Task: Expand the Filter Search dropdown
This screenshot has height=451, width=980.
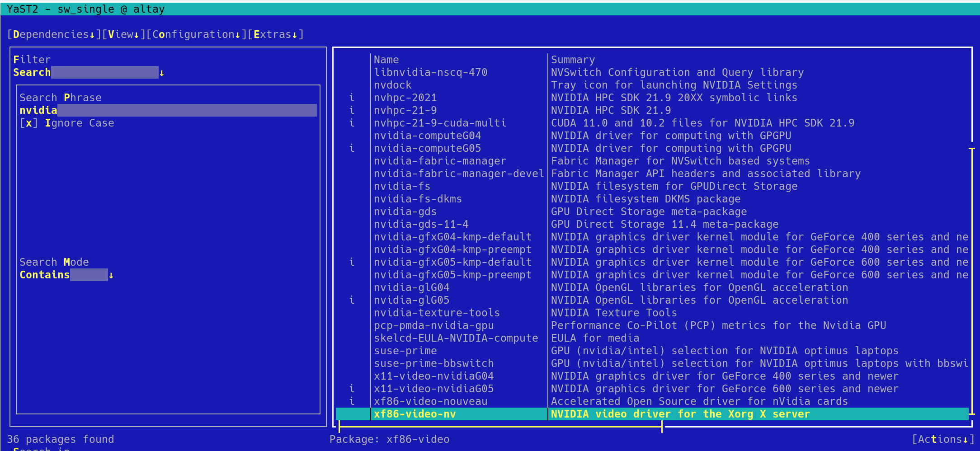Action: click(89, 72)
